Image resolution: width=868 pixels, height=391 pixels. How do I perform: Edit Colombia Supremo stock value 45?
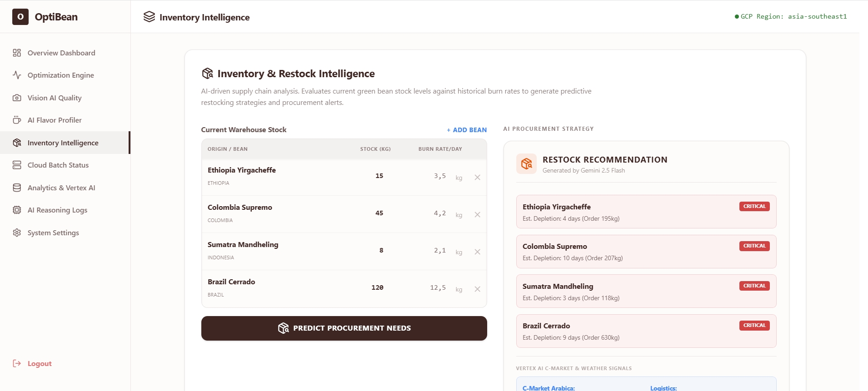tap(379, 213)
